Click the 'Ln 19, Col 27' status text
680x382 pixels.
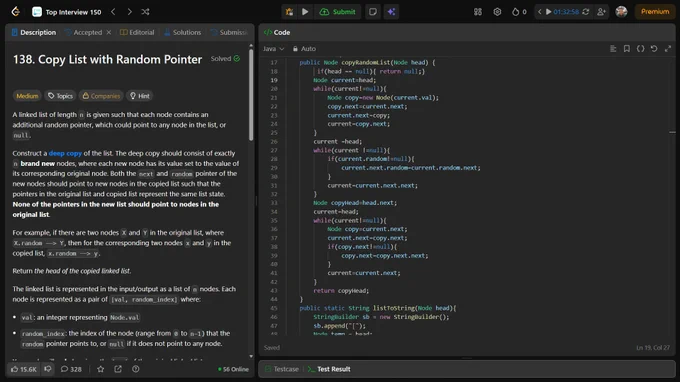[653, 348]
